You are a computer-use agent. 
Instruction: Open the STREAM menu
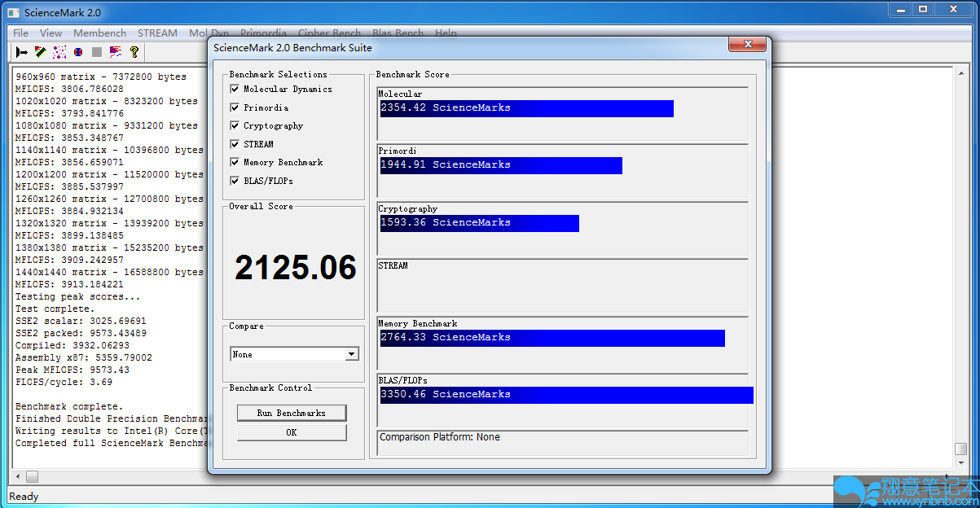tap(157, 33)
